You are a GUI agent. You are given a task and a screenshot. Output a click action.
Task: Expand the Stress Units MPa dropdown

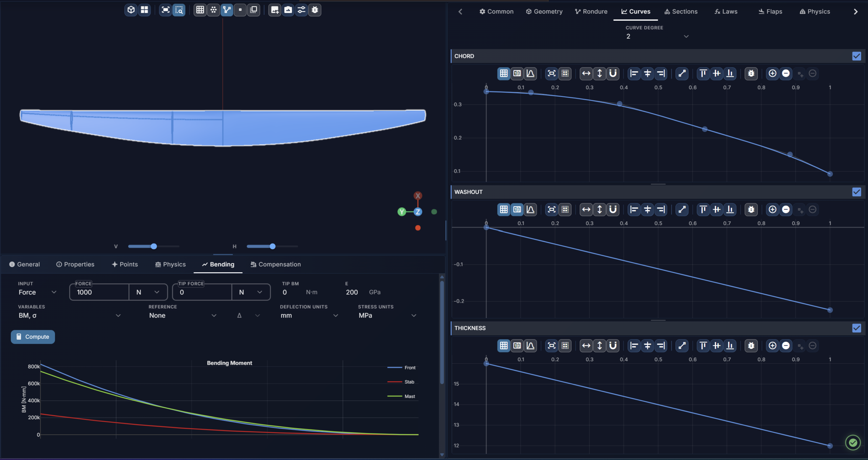click(387, 315)
